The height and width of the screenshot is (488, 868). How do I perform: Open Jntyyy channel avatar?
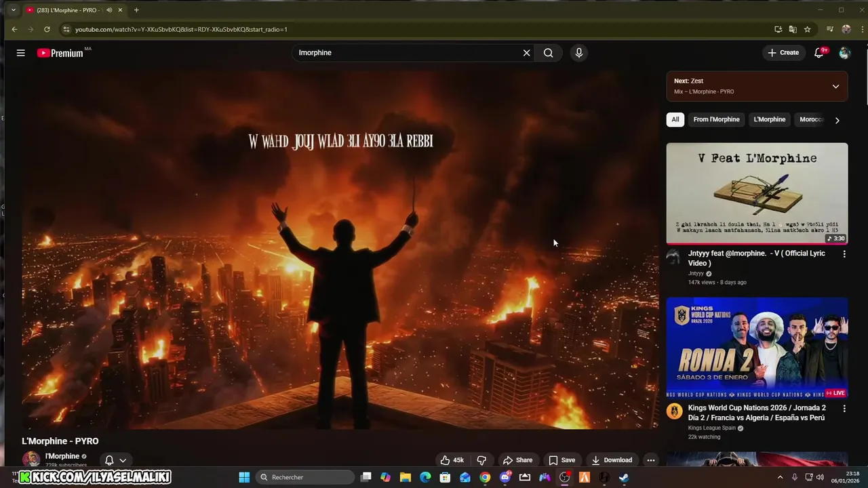[673, 257]
